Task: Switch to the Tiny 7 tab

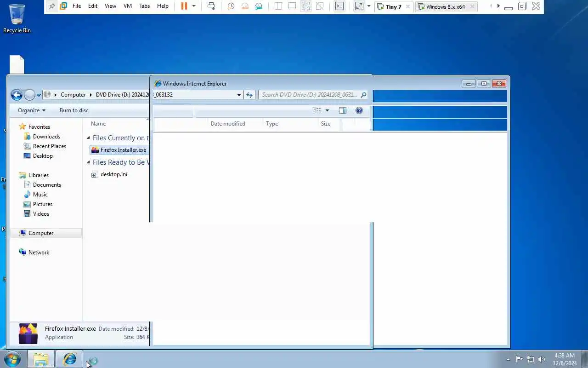Action: (393, 6)
